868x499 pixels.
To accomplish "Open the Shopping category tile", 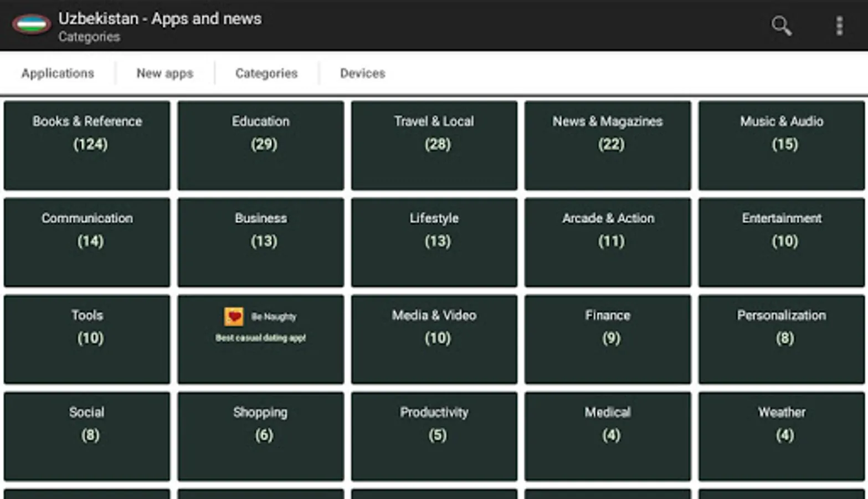I will (260, 436).
